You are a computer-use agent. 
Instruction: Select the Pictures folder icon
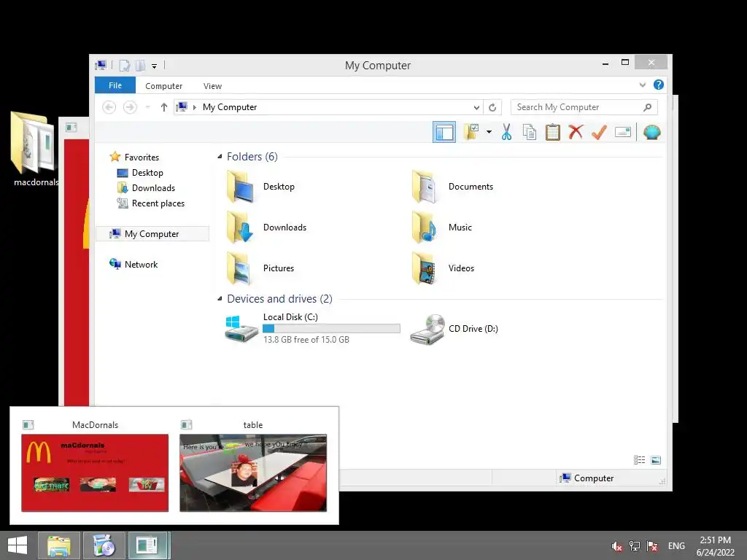point(240,268)
